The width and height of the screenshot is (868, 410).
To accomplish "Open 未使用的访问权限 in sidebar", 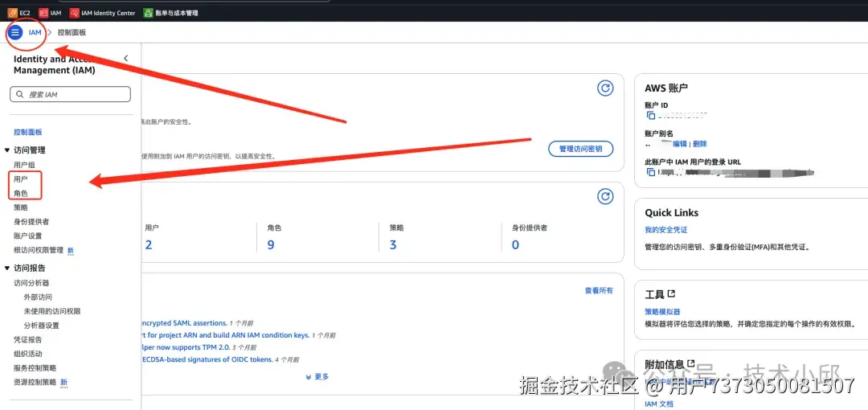I will tap(52, 311).
